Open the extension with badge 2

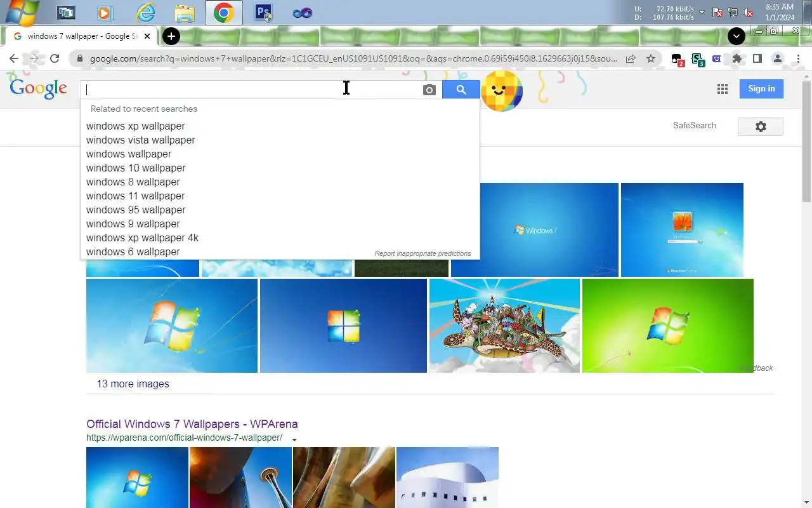pyautogui.click(x=678, y=59)
